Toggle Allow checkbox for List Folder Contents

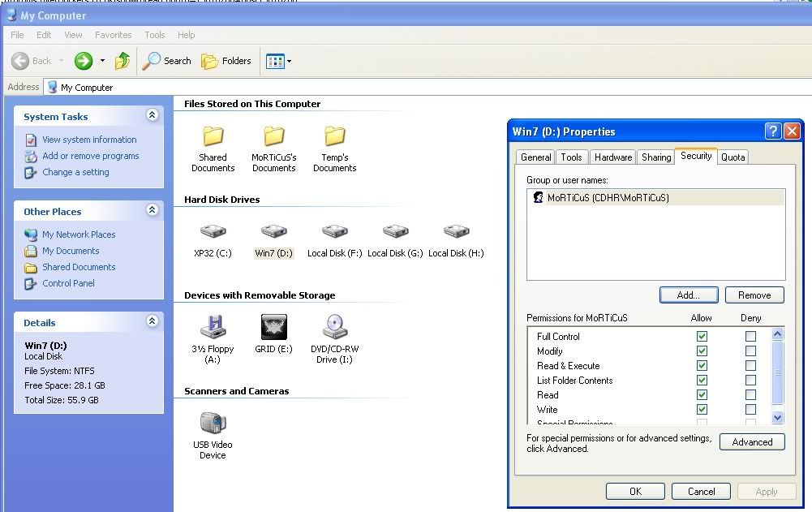[702, 380]
